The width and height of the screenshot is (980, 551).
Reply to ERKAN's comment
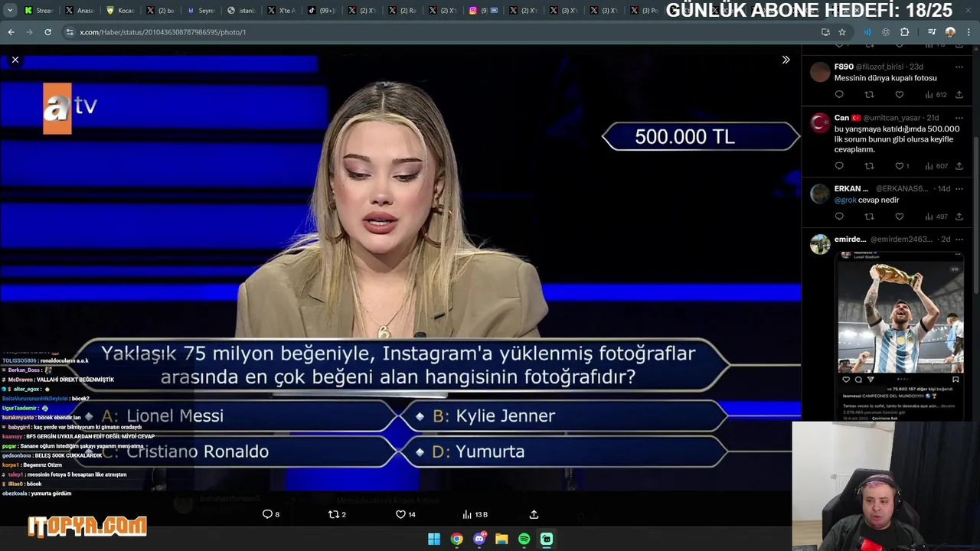point(839,217)
